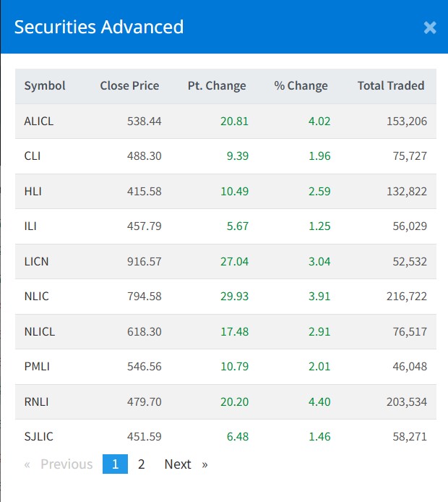This screenshot has width=448, height=502.
Task: Click the PMLI symbol entry
Action: click(37, 367)
